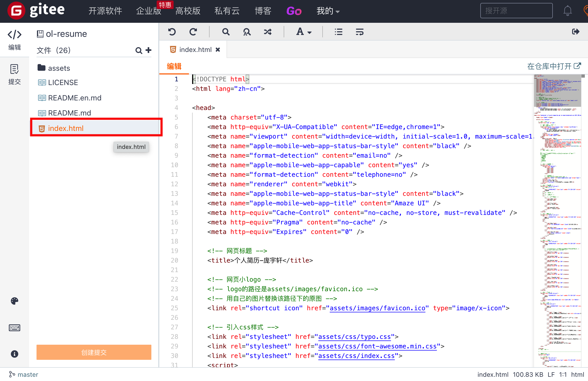Open assets/css/typo.css link in code
Image resolution: width=588 pixels, height=381 pixels.
tap(354, 337)
